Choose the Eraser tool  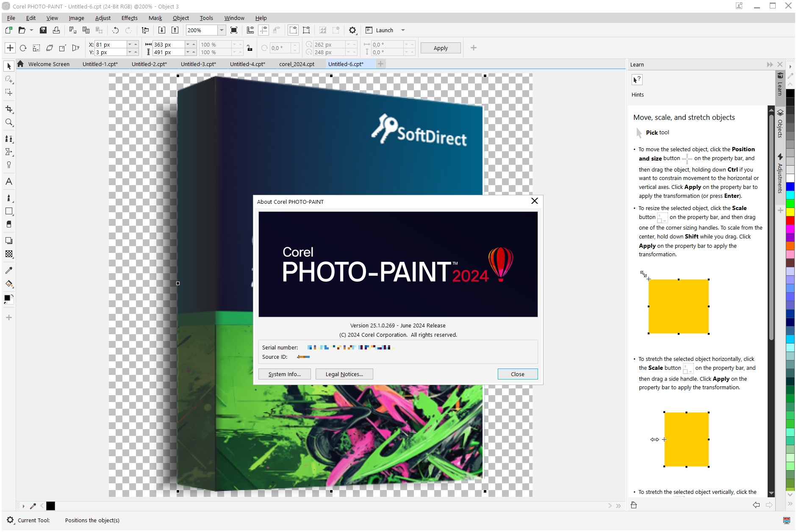pos(9,224)
